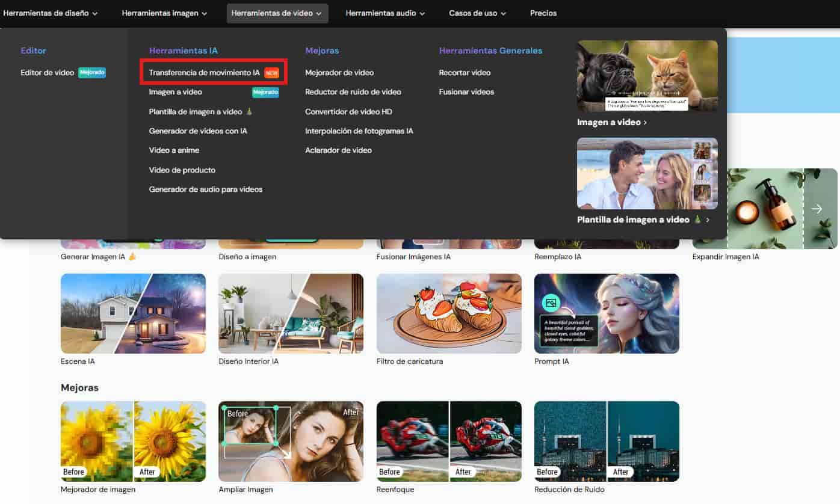Click the NEW badge beside Transferencia de movimiento
Screen dimensions: 840x504
point(272,73)
